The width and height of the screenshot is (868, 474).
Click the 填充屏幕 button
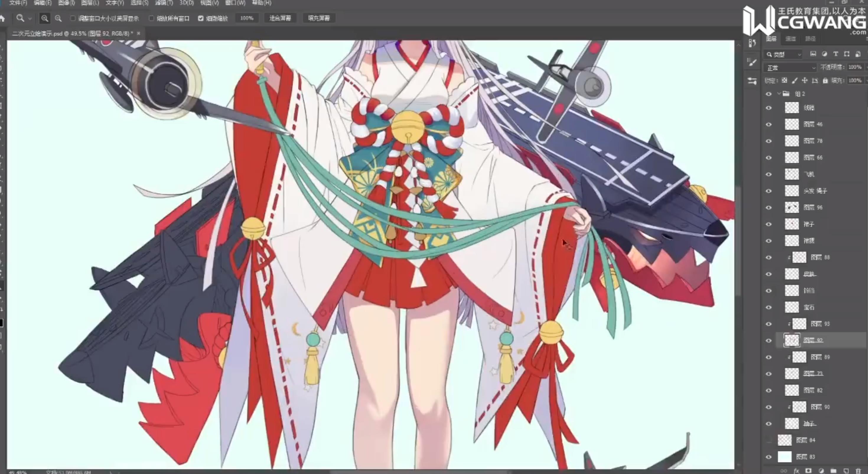319,18
